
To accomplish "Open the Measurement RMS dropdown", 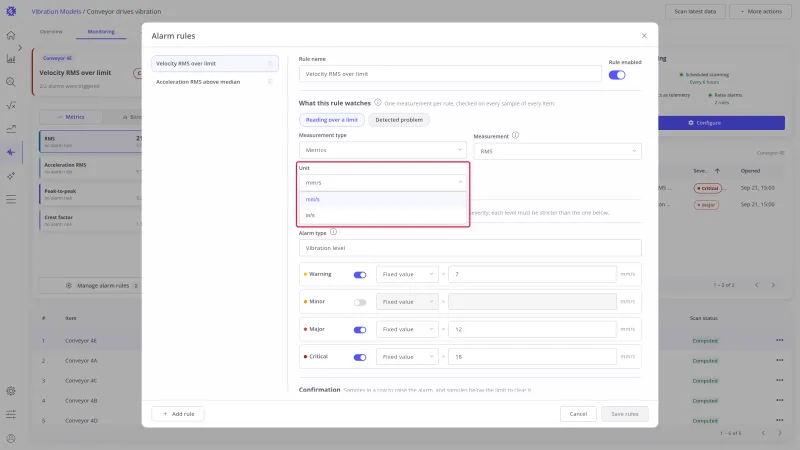I will [x=557, y=151].
